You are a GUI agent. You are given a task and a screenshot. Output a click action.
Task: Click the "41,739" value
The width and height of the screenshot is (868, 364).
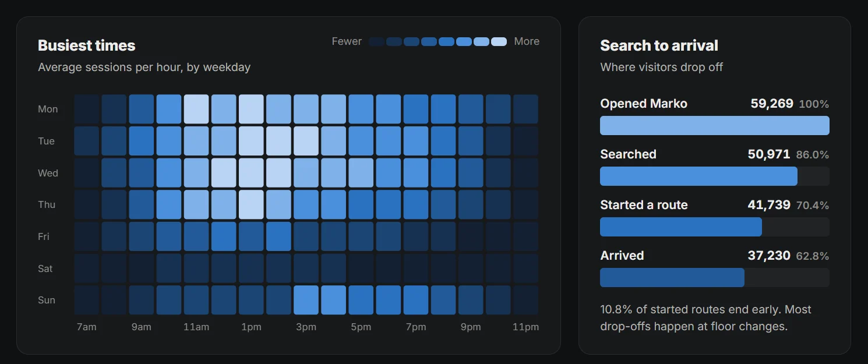769,205
